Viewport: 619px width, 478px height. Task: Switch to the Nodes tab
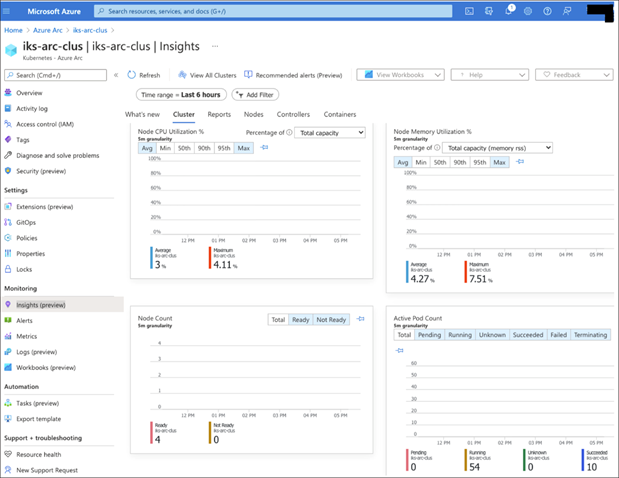click(253, 115)
